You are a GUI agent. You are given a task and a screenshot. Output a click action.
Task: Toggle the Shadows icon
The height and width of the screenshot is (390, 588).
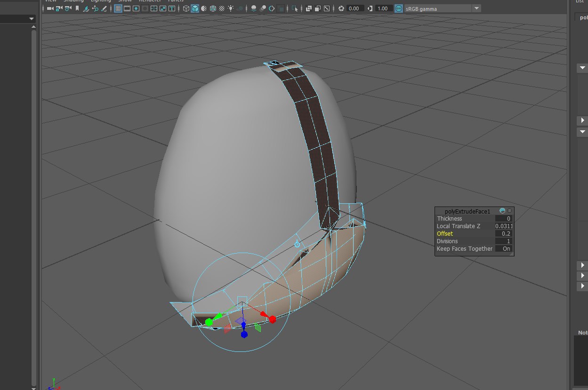241,8
